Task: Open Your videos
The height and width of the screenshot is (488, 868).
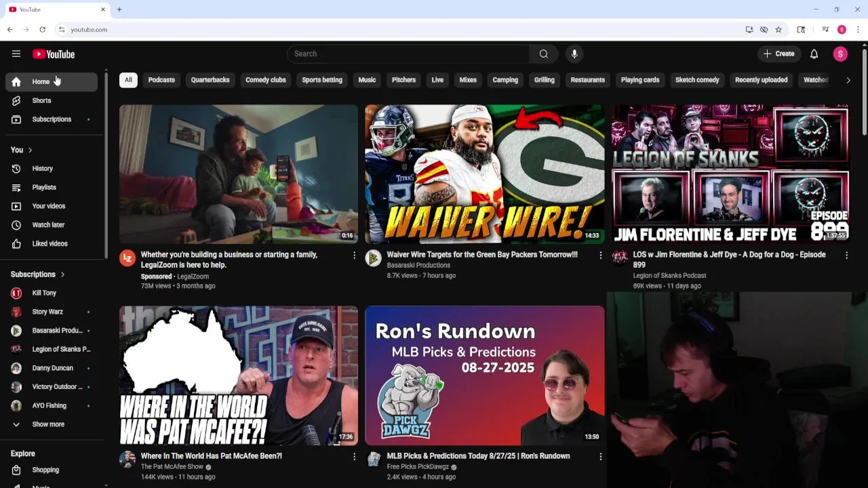Action: tap(52, 206)
